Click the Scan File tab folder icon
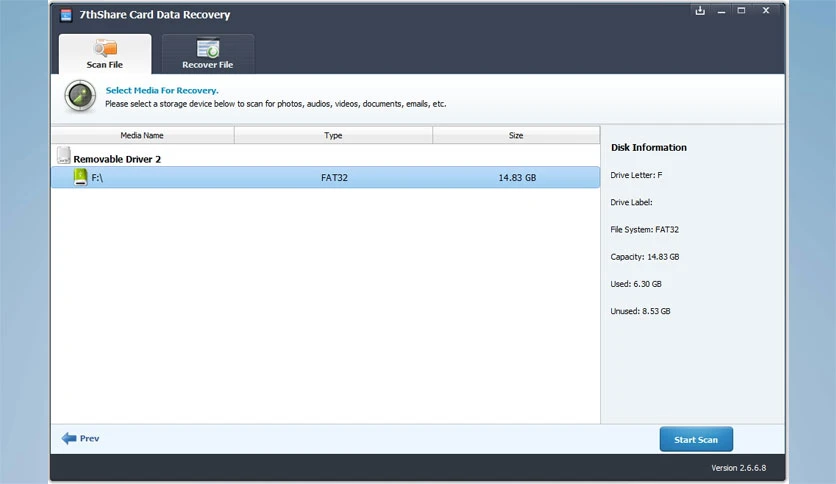 (105, 48)
